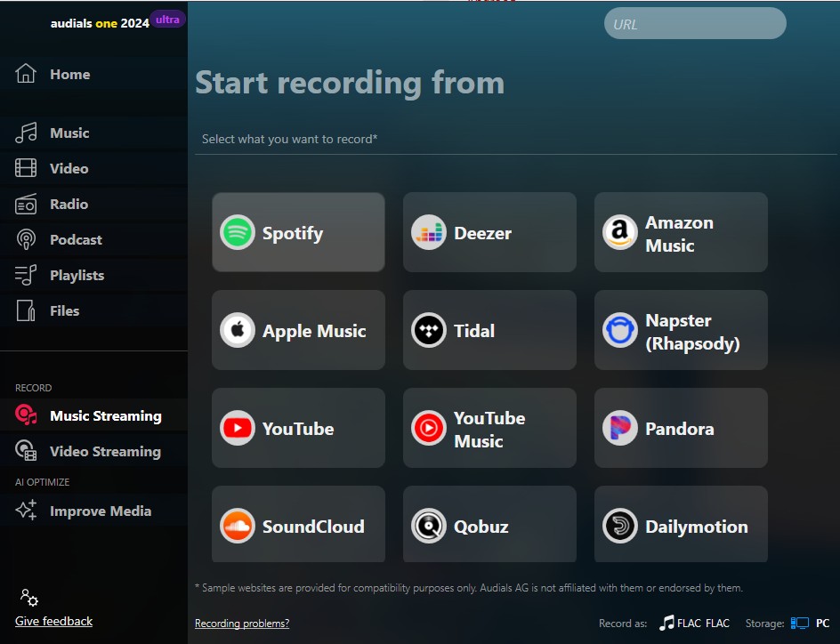Select the Qobuz tile label

(481, 527)
